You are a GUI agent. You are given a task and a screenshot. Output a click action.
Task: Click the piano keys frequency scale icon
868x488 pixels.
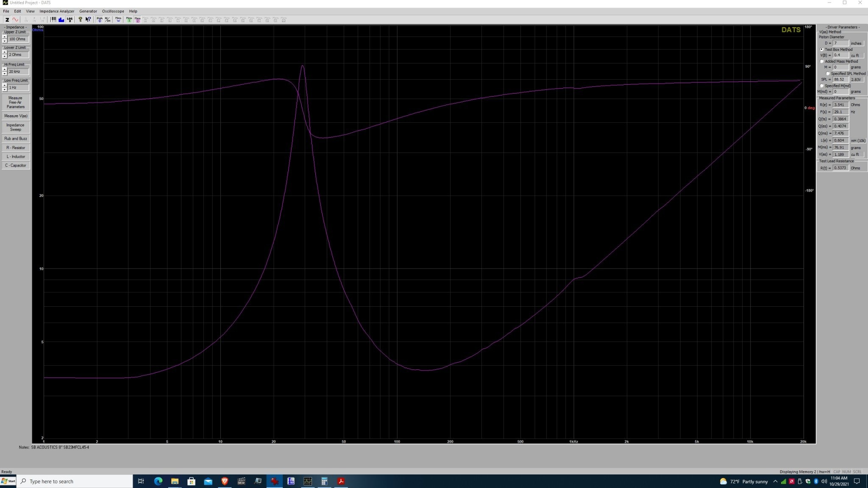(x=53, y=19)
